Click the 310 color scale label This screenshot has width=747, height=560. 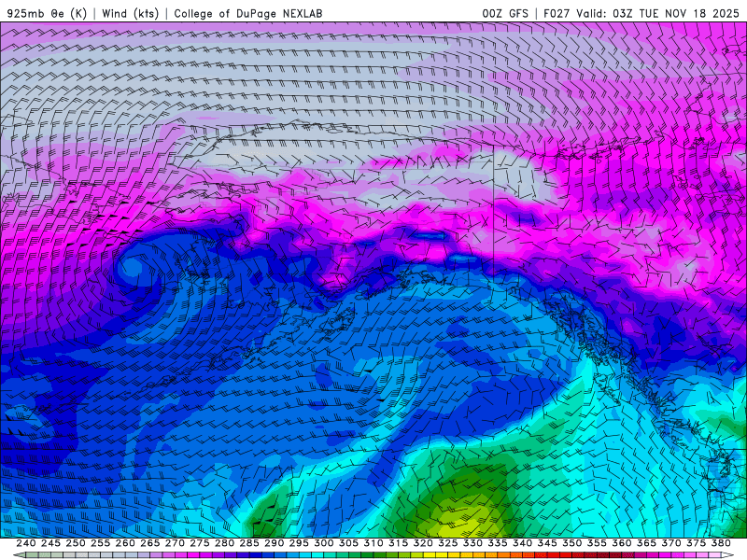pos(373,543)
